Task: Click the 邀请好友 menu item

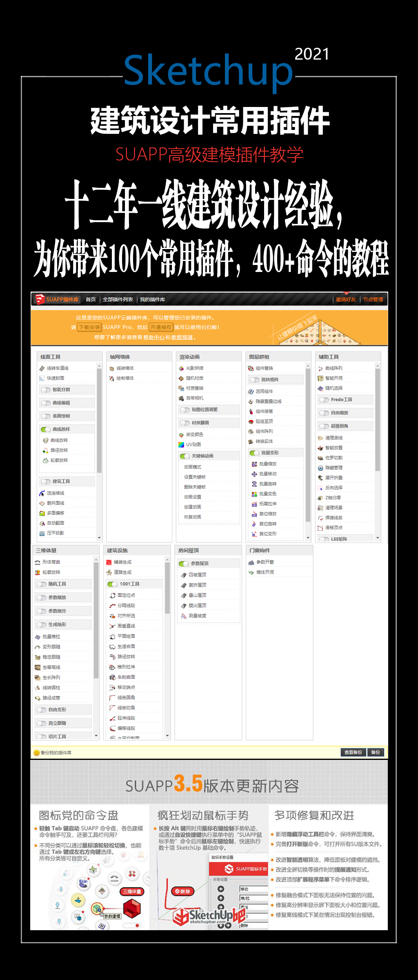Action: [x=346, y=300]
